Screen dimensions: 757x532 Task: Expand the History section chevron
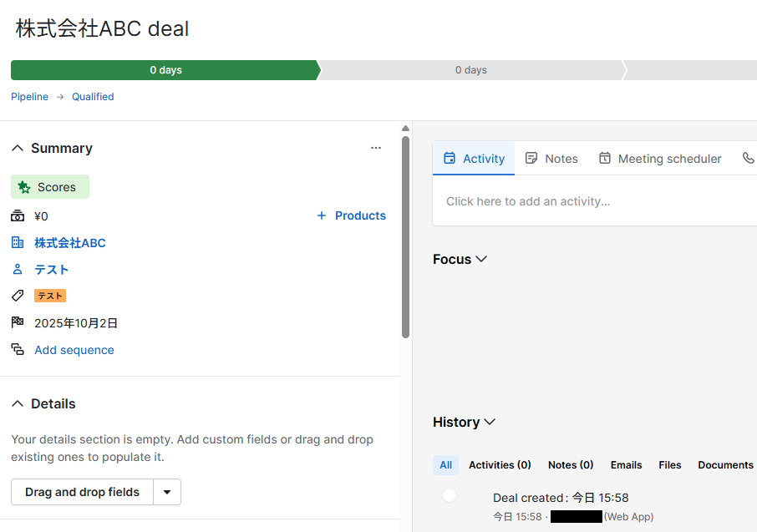tap(490, 422)
